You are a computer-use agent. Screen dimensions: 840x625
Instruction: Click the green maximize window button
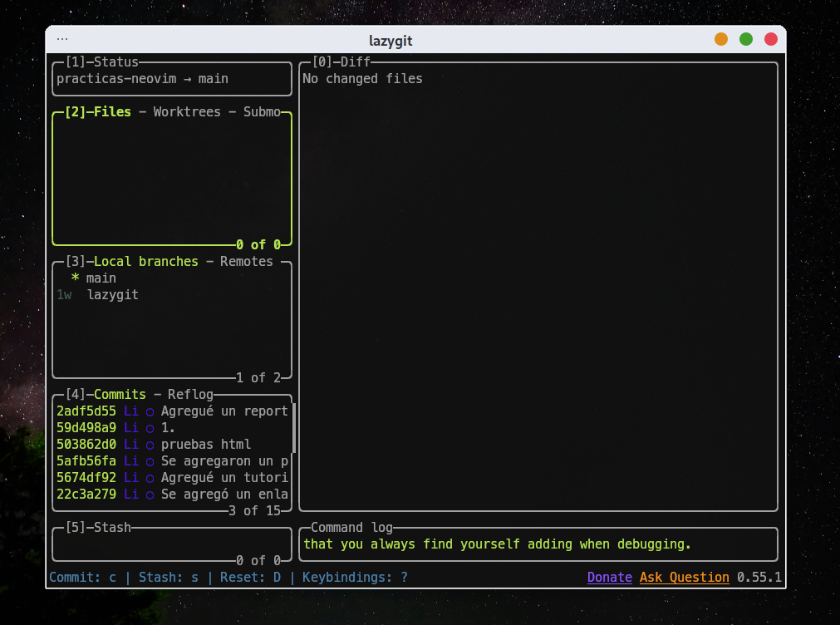[x=746, y=39]
